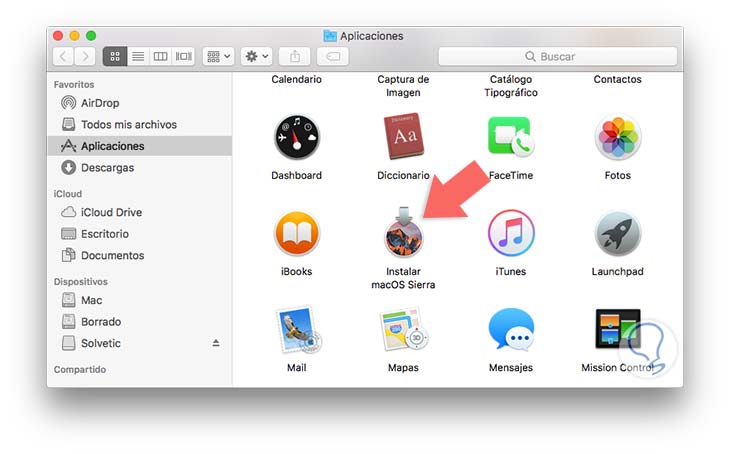Open the gear action menu
This screenshot has height=454, width=730.
257,56
